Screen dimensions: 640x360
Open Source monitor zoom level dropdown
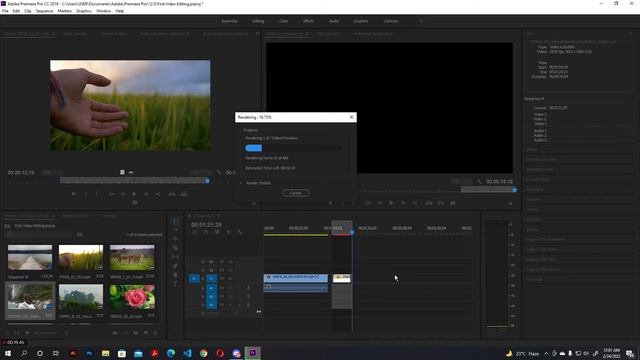point(52,173)
